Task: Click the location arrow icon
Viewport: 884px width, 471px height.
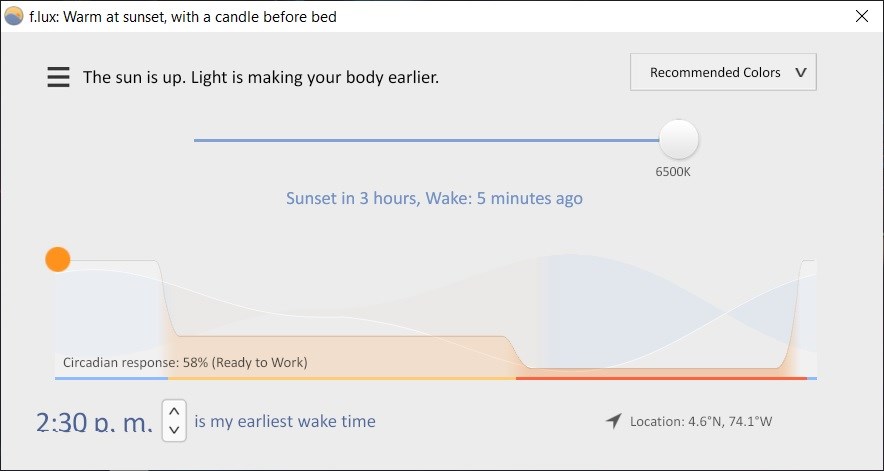Action: tap(614, 421)
